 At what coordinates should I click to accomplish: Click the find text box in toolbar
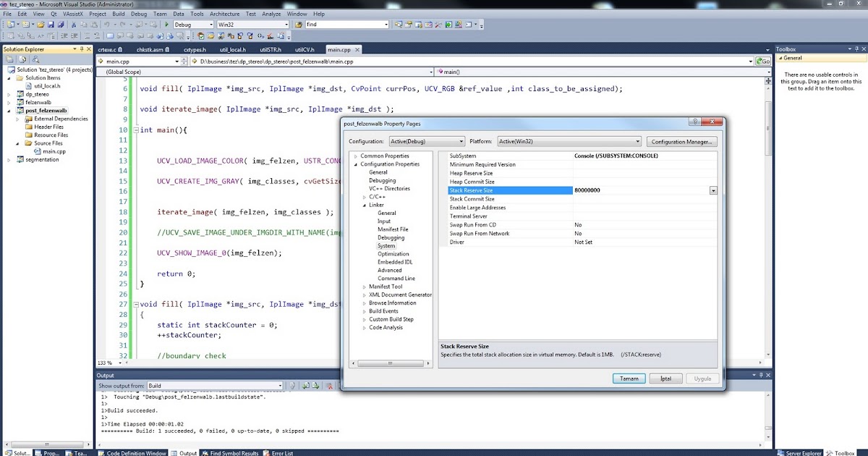[343, 25]
